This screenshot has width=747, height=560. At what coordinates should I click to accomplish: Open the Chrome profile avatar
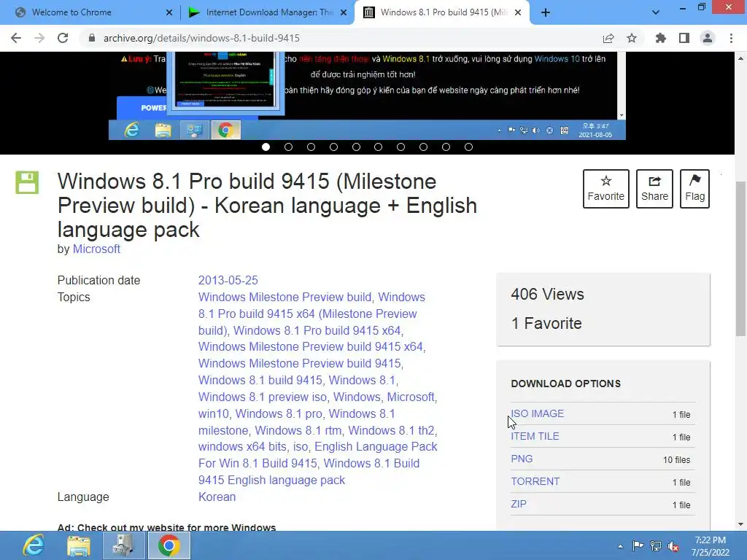tap(708, 38)
